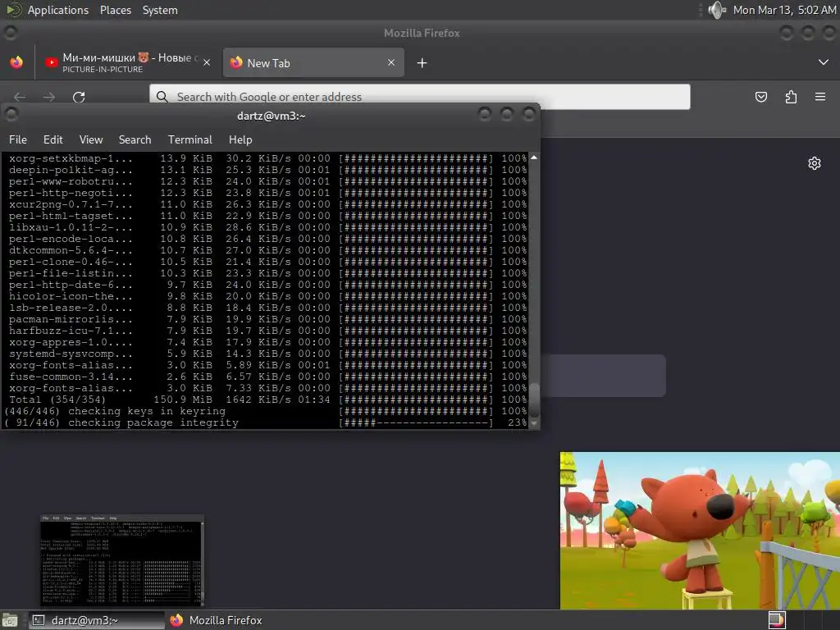The width and height of the screenshot is (840, 630).
Task: Click the terminal vertical scrollbar thumb
Action: [x=534, y=399]
